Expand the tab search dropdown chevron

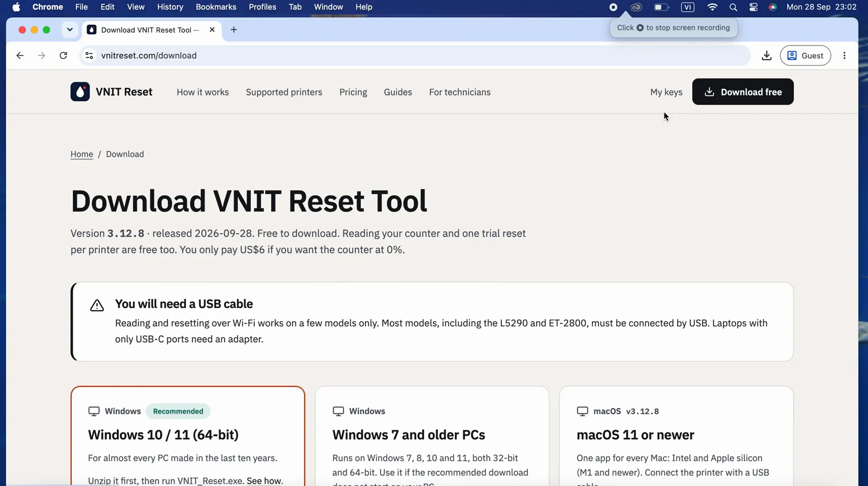tap(69, 30)
